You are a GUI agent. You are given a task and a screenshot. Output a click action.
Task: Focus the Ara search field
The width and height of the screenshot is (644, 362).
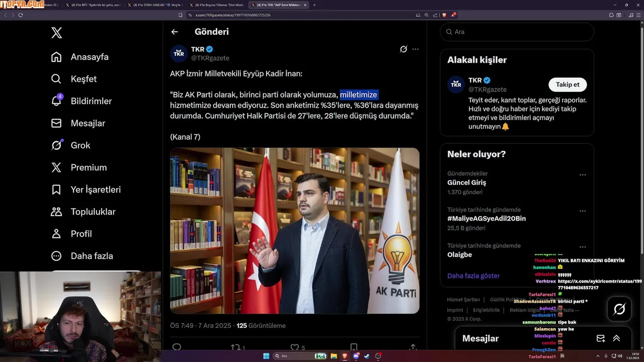[x=517, y=32]
